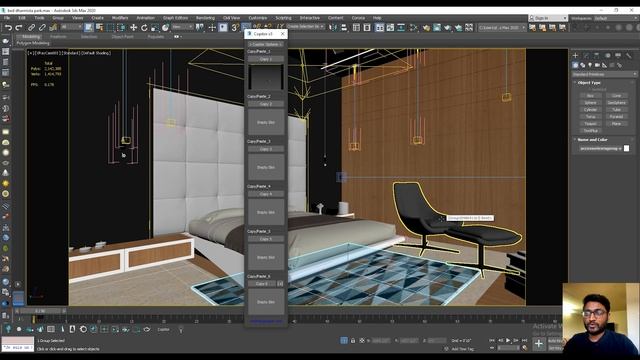The image size is (640, 360).
Task: Toggle the Selection Lock padlock icon
Action: [x=353, y=340]
